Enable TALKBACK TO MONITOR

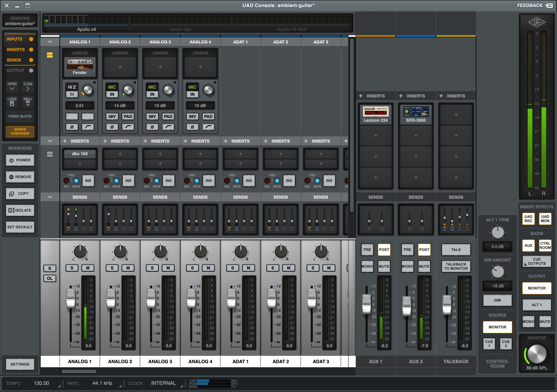(456, 266)
